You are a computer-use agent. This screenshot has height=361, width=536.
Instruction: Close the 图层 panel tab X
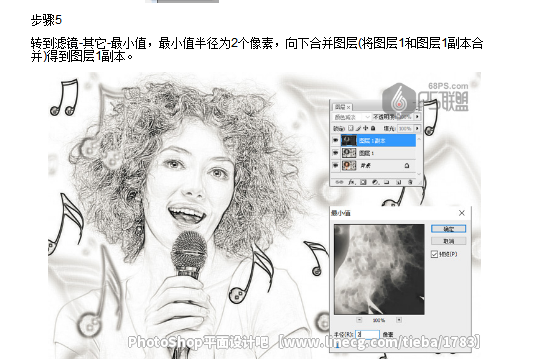[x=348, y=107]
